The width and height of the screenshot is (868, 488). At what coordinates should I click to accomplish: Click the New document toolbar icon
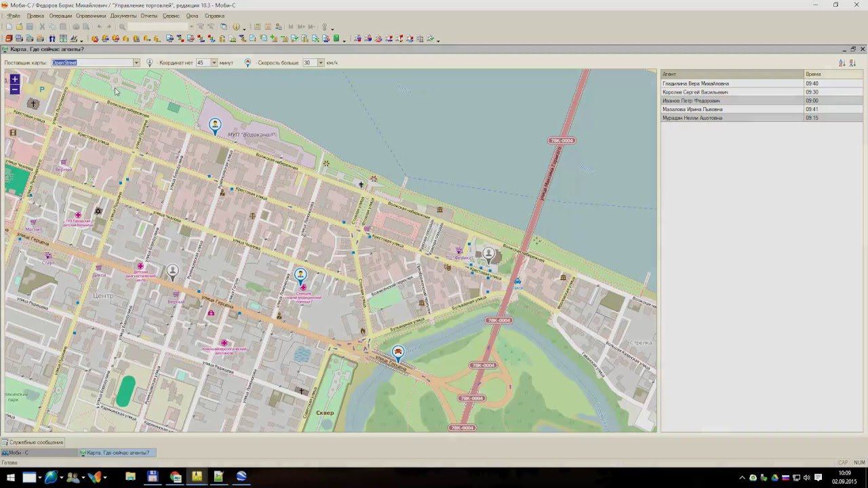pyautogui.click(x=9, y=27)
